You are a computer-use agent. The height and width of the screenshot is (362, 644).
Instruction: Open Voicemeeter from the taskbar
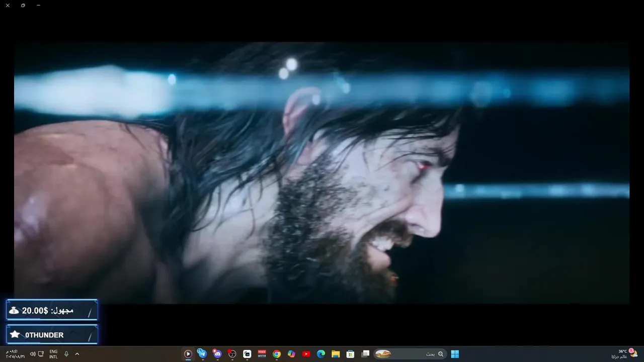(x=262, y=354)
